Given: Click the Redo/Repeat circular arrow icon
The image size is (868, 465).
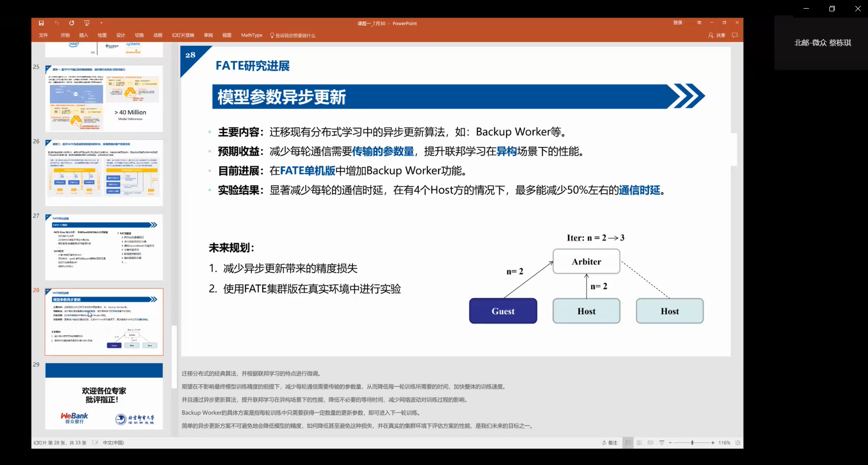Looking at the screenshot, I should click(72, 23).
